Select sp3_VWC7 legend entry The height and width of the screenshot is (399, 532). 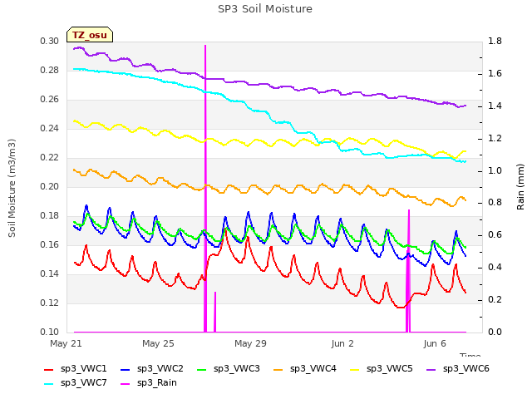pyautogui.click(x=76, y=383)
